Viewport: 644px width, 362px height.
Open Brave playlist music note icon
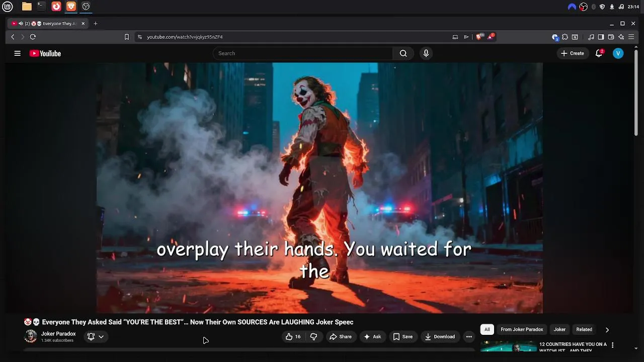tap(591, 37)
